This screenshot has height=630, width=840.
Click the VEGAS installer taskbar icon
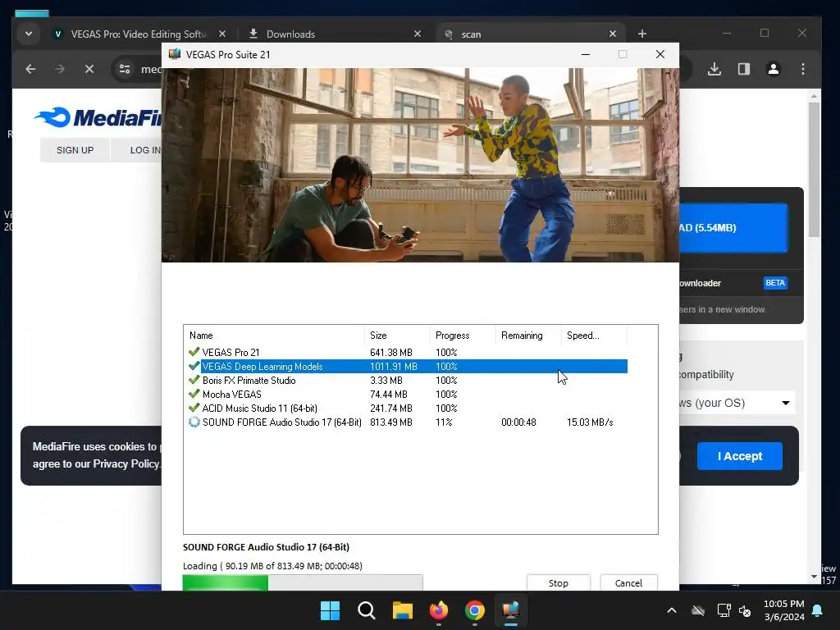[x=511, y=610]
